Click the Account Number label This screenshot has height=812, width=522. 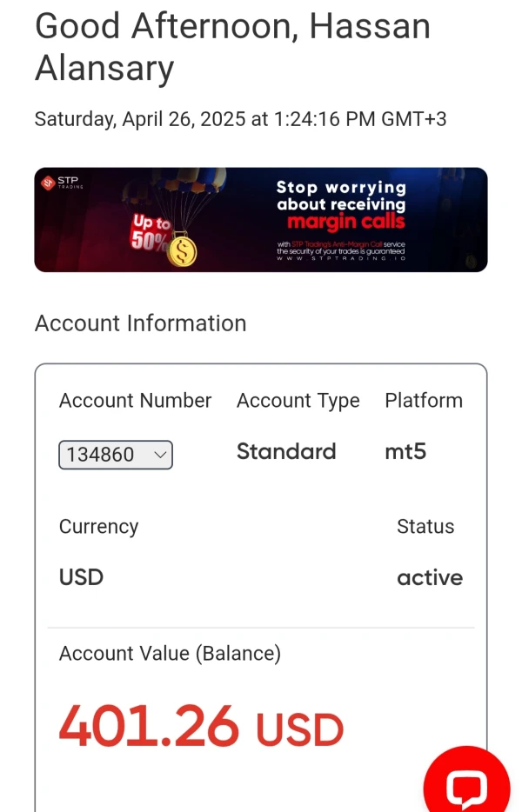tap(135, 401)
